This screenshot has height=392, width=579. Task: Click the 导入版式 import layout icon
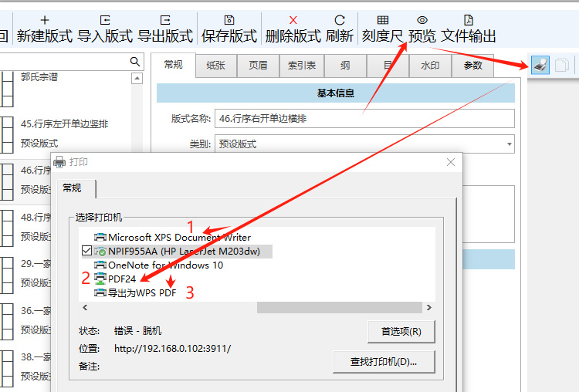point(105,20)
